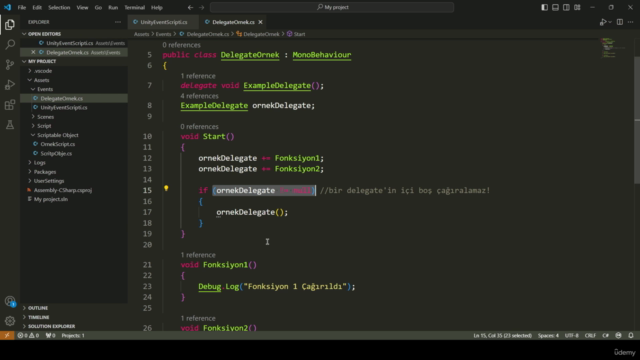The height and width of the screenshot is (360, 640).
Task: Go back with the navigation arrow
Action: click(x=190, y=7)
